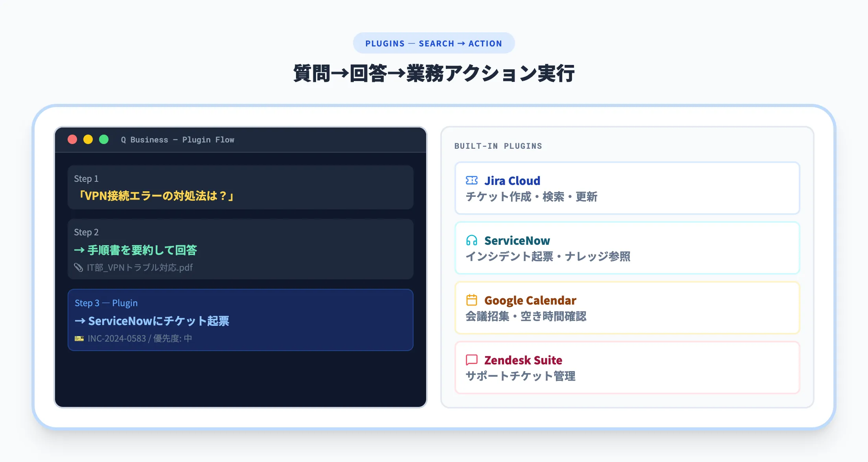Select the Zendesk Suite chat bubble icon
Screen dimensions: 868x462
[x=471, y=360]
